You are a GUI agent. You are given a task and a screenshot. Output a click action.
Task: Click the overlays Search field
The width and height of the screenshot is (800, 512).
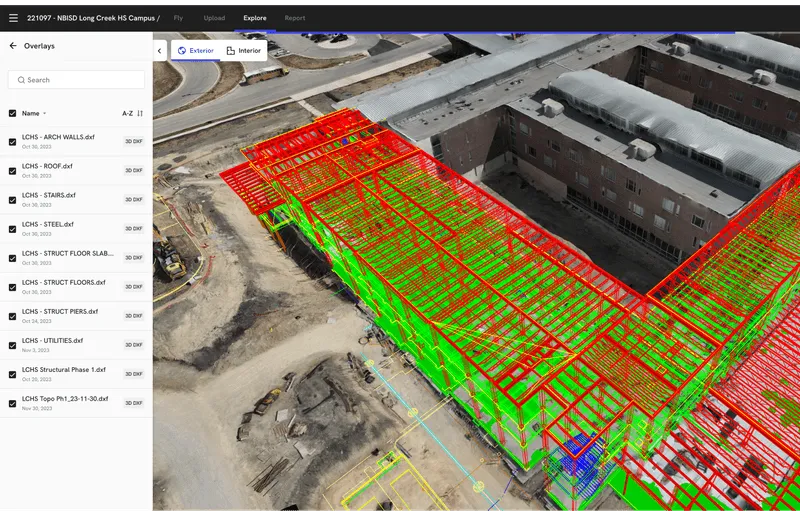tap(77, 80)
